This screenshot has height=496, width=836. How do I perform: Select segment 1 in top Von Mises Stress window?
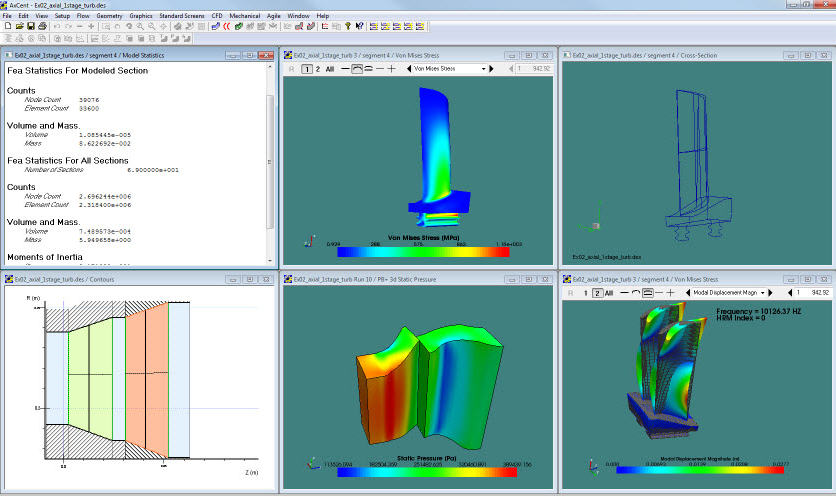tap(307, 69)
